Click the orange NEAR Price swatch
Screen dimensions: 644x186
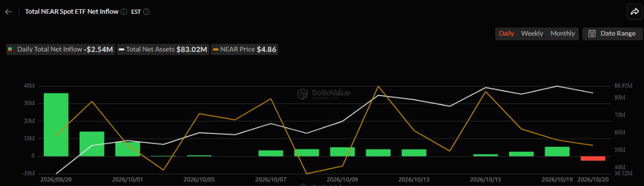[216, 49]
